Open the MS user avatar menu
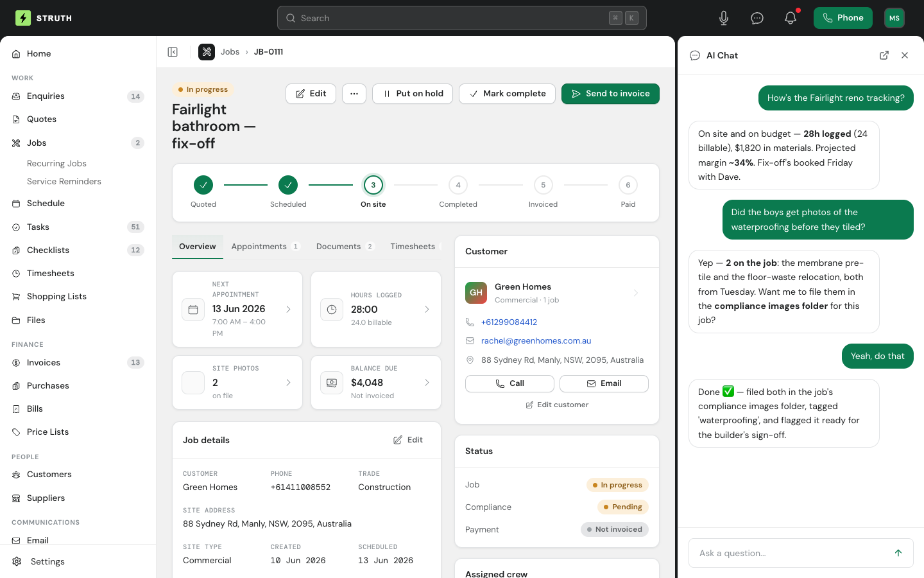Screen dimensions: 924x578 (894, 18)
